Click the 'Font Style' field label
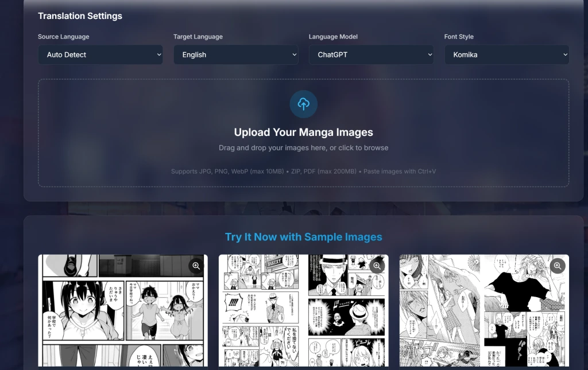 [x=459, y=37]
